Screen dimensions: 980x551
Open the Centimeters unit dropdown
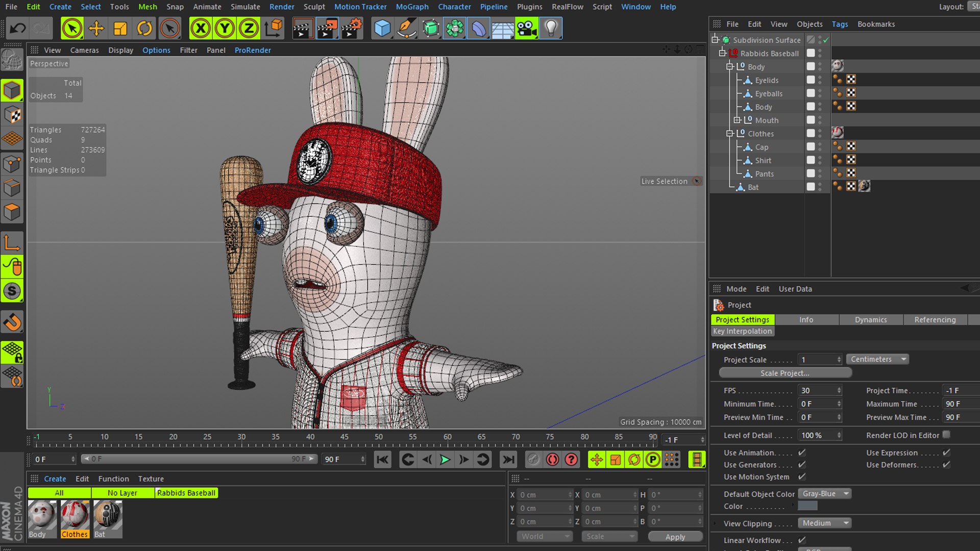point(877,359)
